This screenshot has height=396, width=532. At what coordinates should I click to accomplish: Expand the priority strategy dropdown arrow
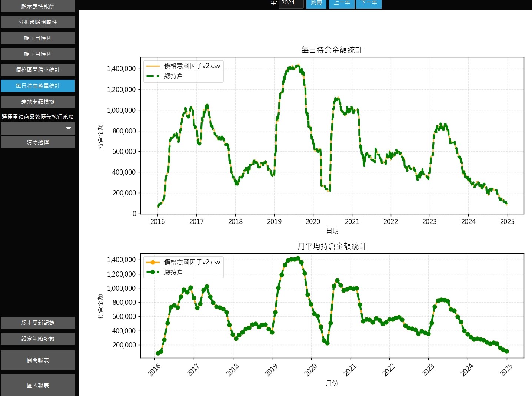pyautogui.click(x=69, y=128)
